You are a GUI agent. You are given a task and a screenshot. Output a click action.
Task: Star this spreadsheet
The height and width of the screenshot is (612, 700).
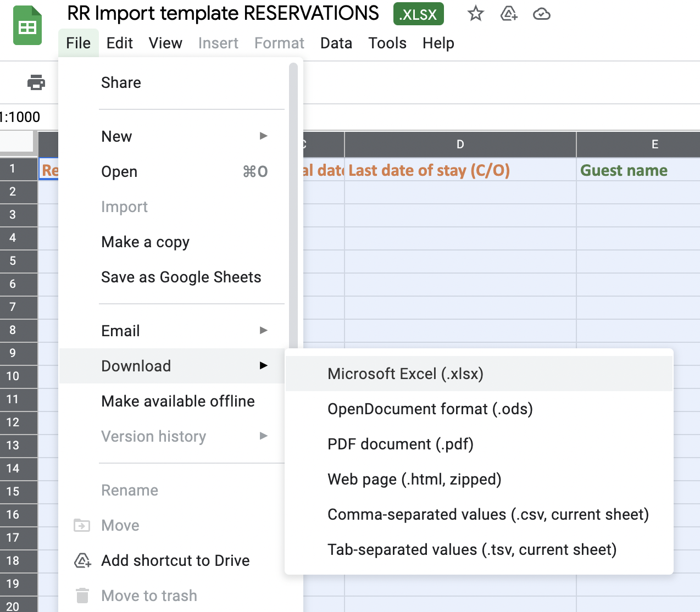coord(476,14)
